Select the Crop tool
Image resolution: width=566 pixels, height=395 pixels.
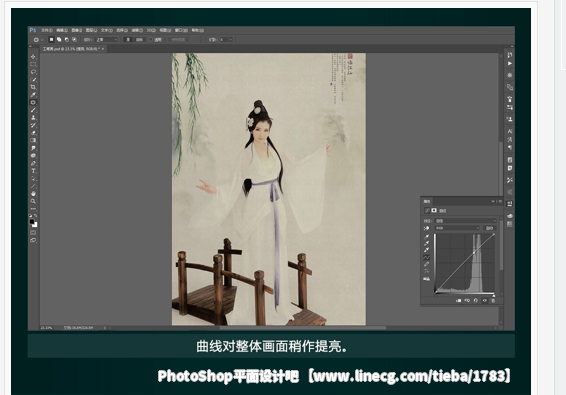[x=33, y=87]
